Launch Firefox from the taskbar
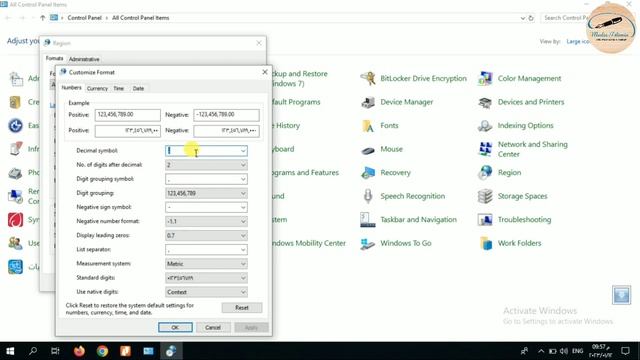 tap(79, 351)
